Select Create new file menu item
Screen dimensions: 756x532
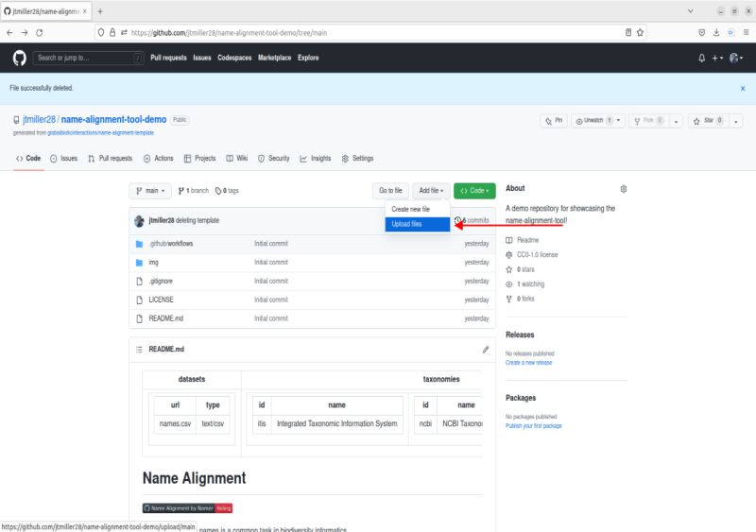coord(418,210)
